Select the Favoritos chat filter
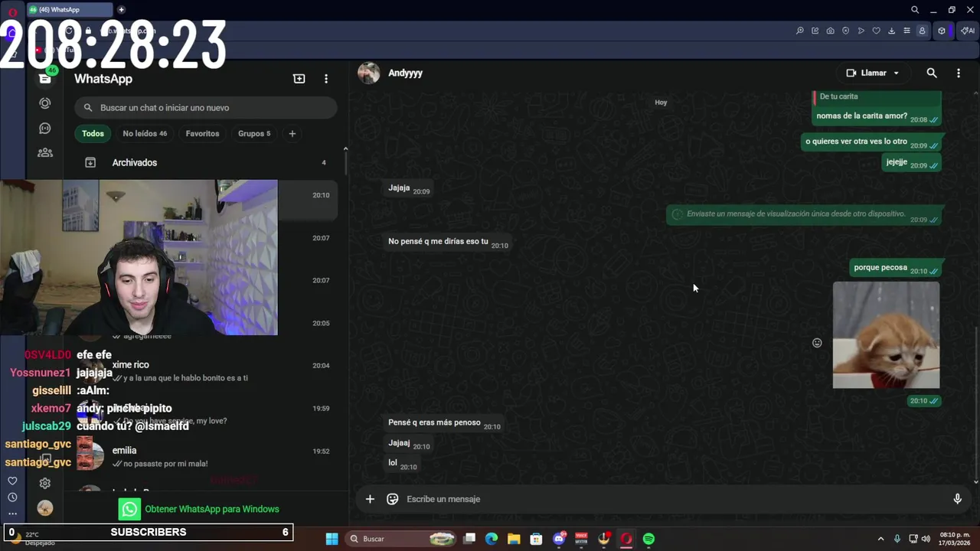This screenshot has width=980, height=551. (202, 133)
